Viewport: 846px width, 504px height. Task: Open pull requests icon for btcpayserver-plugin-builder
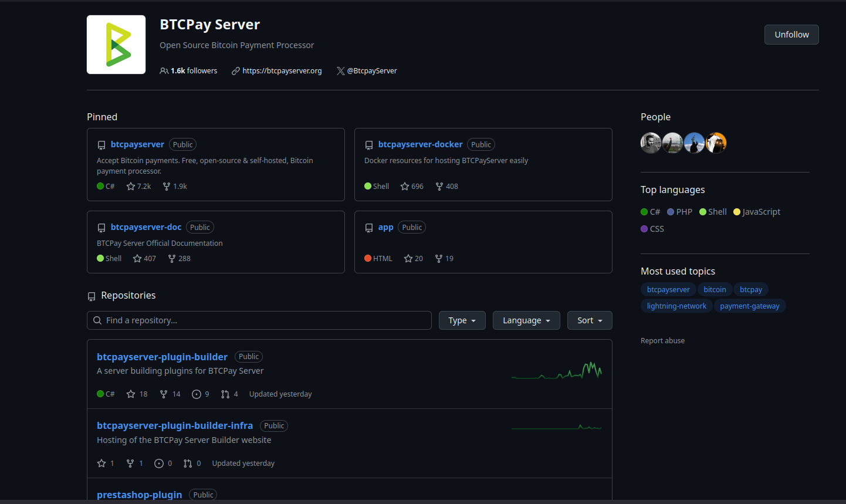(x=225, y=394)
